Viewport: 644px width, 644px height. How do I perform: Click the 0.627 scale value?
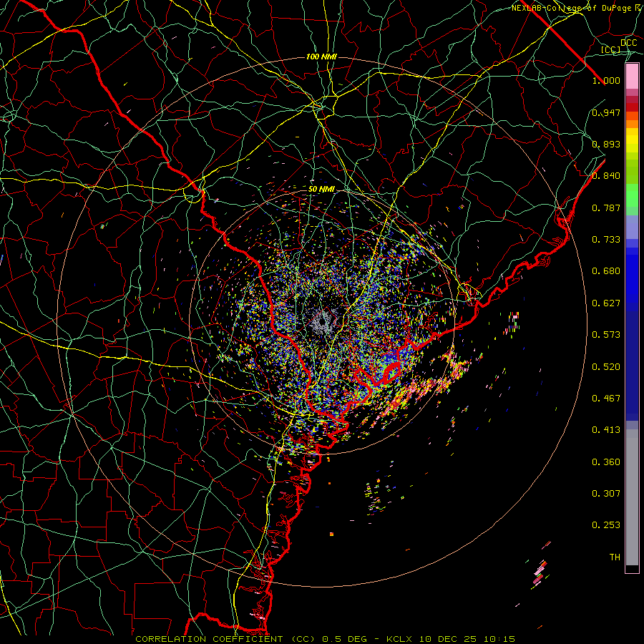(x=606, y=303)
